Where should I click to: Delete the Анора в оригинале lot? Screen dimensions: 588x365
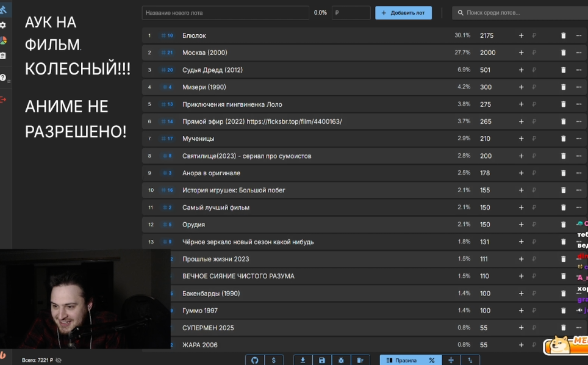tap(563, 173)
